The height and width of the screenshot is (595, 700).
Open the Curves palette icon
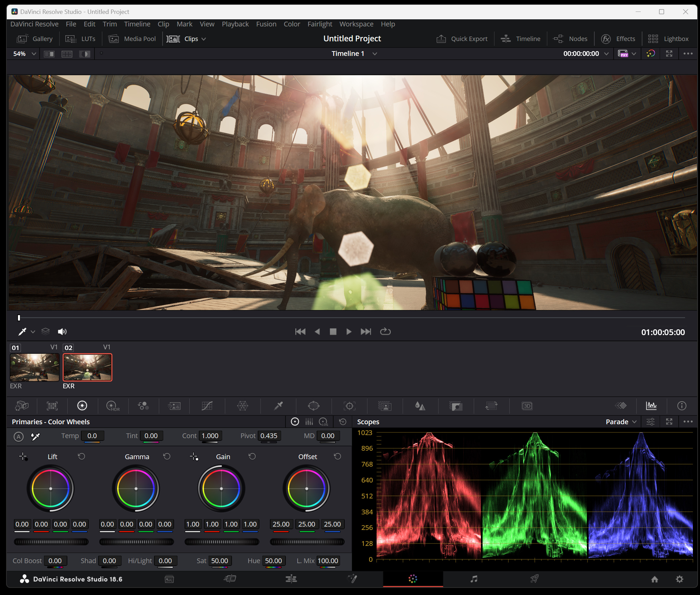pos(207,406)
